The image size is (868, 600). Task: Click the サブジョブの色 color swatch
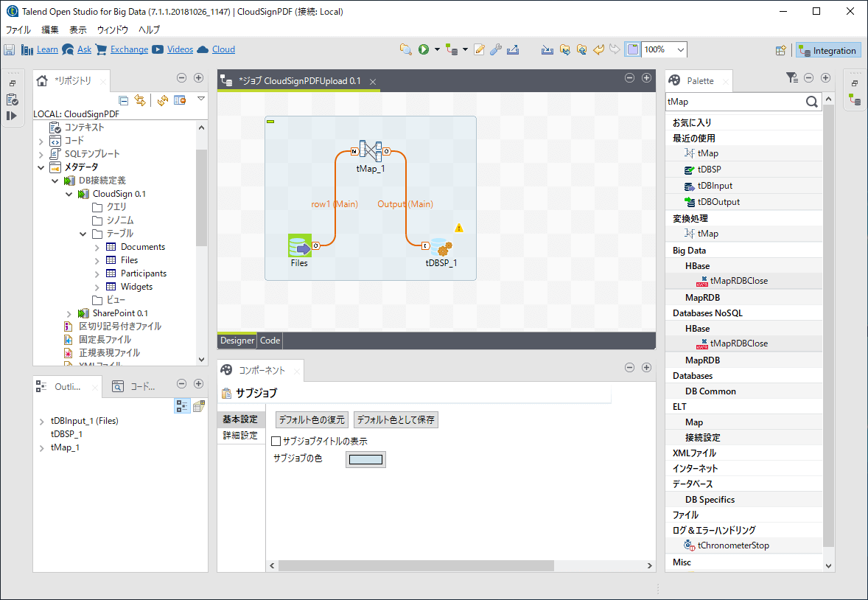tap(365, 460)
